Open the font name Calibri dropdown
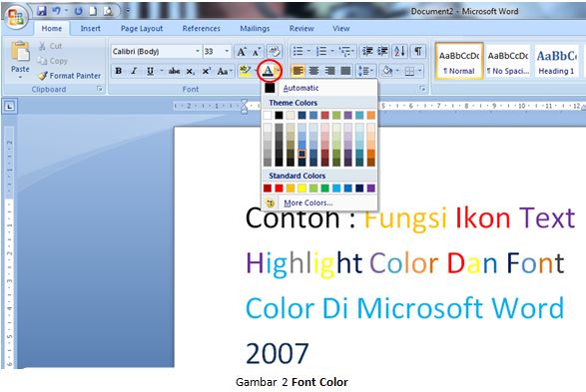Screen dimensions: 586x392 tap(198, 51)
